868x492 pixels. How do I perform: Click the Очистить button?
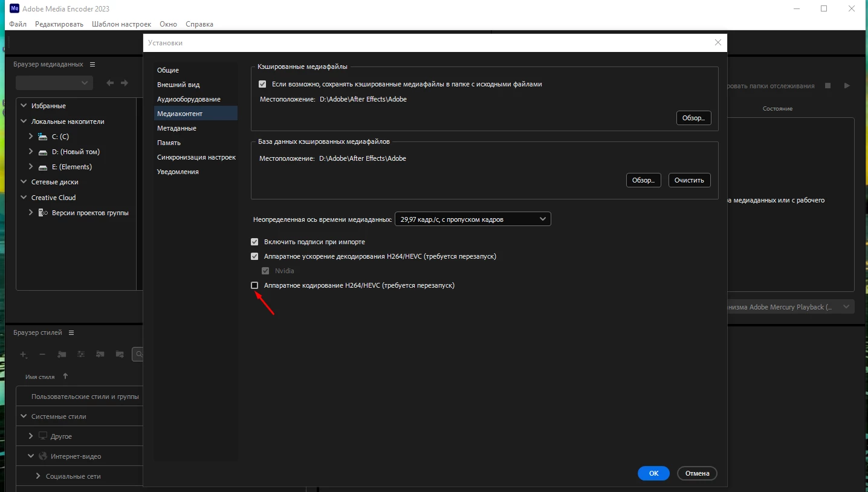pyautogui.click(x=690, y=180)
